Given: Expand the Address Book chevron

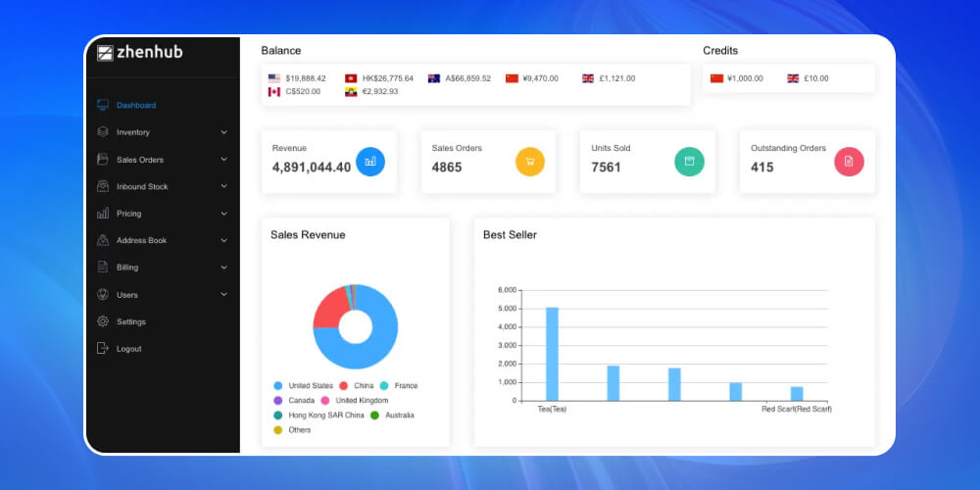Looking at the screenshot, I should [224, 240].
